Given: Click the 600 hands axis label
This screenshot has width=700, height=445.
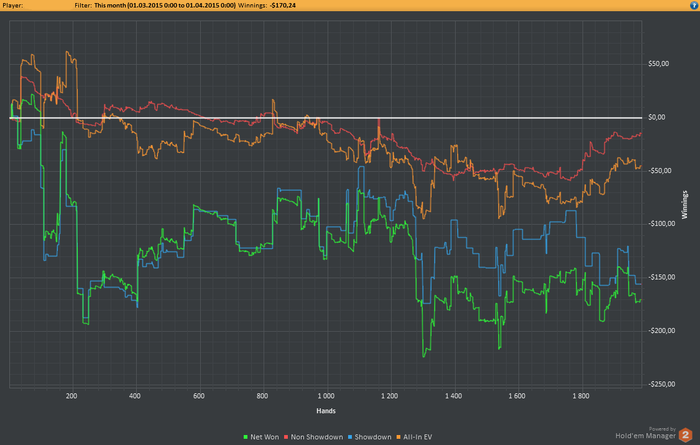Looking at the screenshot, I should (199, 396).
